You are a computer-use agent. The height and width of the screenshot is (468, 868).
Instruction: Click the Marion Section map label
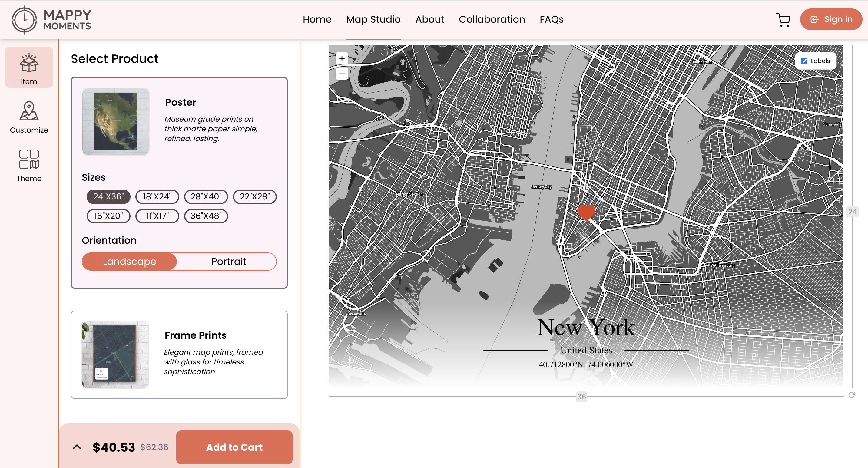coord(409,194)
